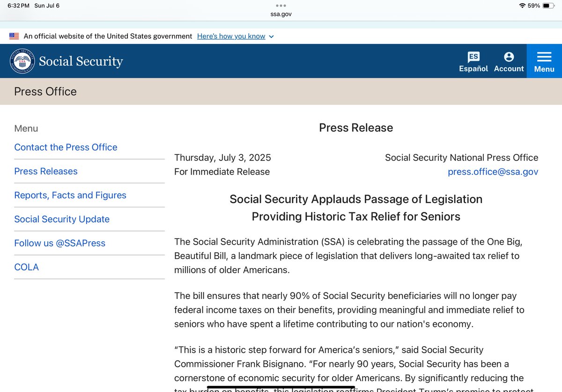
Task: Tap the three-dot multitasking control
Action: (x=281, y=6)
